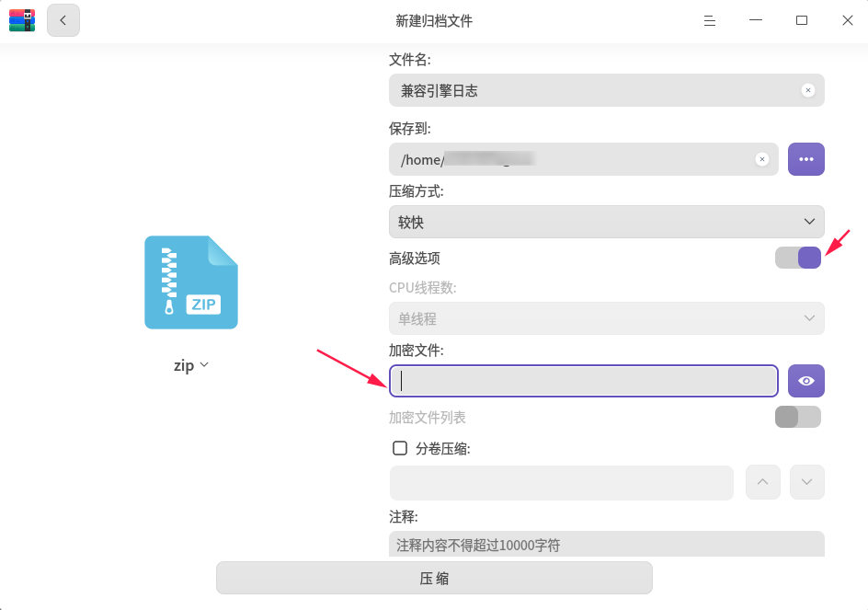Minimize the archive window
868x610 pixels.
756,20
